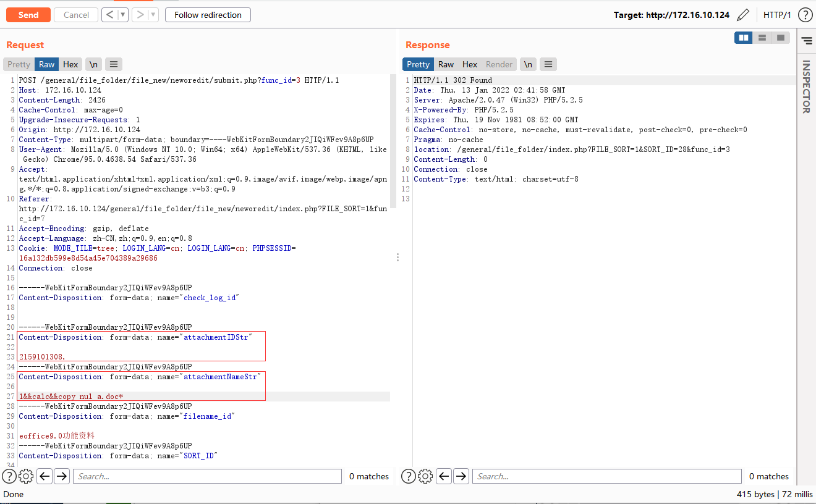Open Request search settings gear

[26, 476]
